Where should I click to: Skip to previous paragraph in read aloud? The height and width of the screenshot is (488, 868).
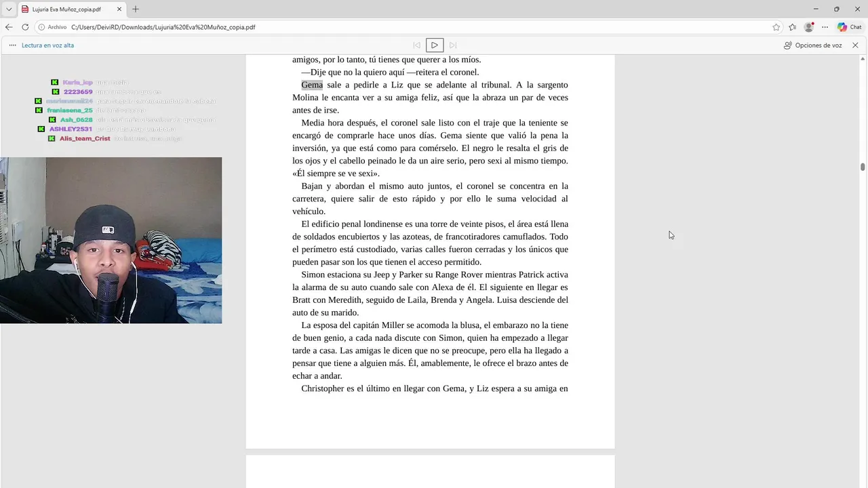[x=416, y=45]
